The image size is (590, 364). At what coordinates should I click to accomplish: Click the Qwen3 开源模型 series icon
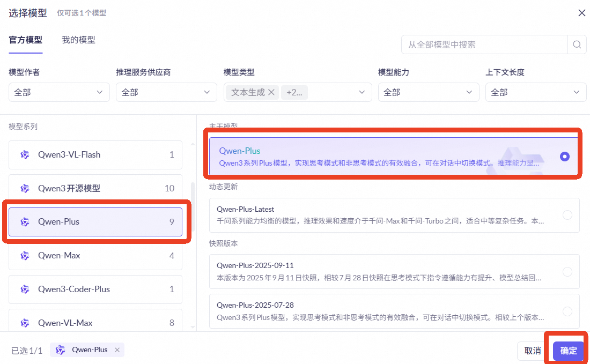25,188
